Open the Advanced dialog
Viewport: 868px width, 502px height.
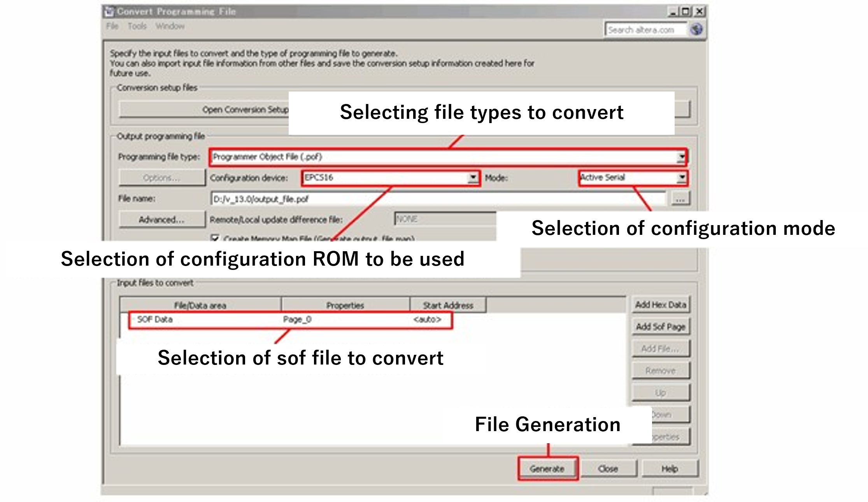point(162,219)
